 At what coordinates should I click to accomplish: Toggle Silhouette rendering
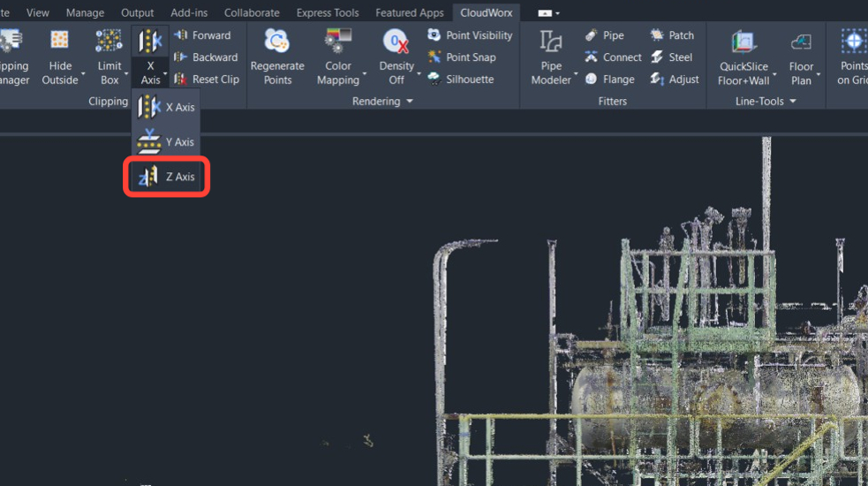pos(461,80)
